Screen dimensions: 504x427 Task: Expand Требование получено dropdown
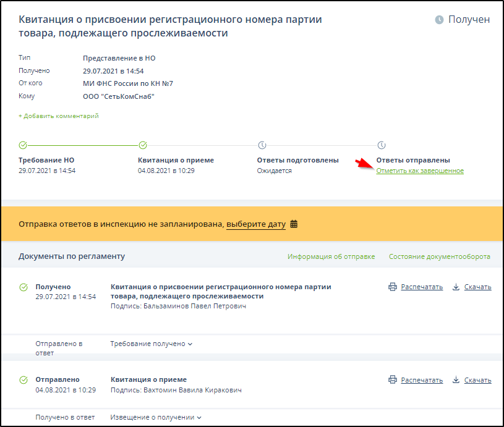[x=151, y=344]
